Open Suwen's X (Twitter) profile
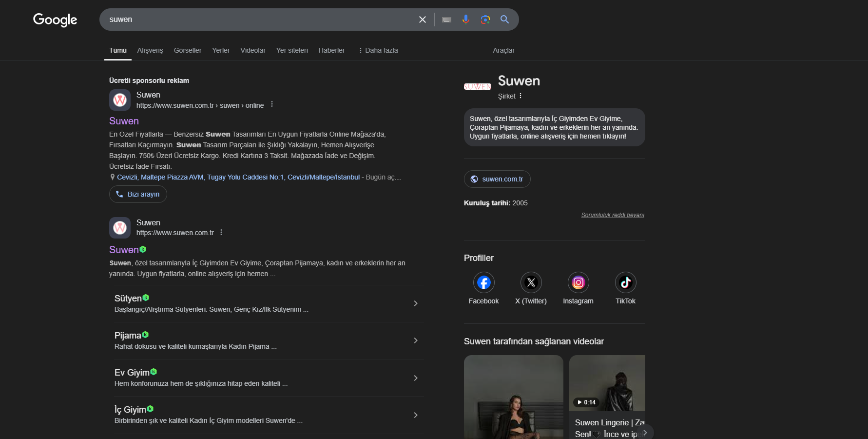 coord(531,283)
